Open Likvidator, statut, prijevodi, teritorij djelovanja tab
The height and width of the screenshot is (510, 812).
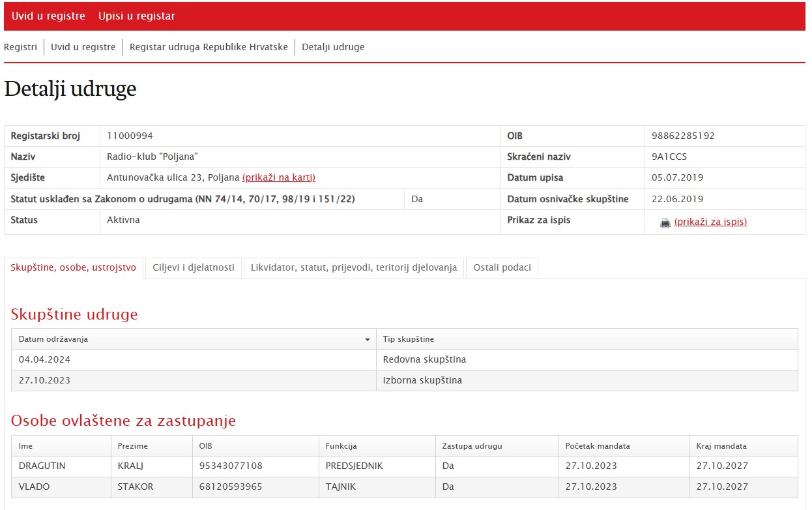click(354, 267)
